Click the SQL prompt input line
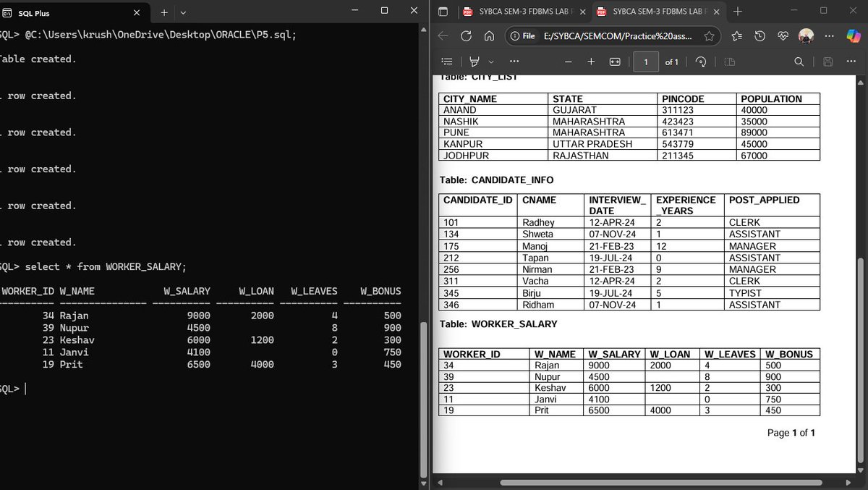 tap(210, 389)
